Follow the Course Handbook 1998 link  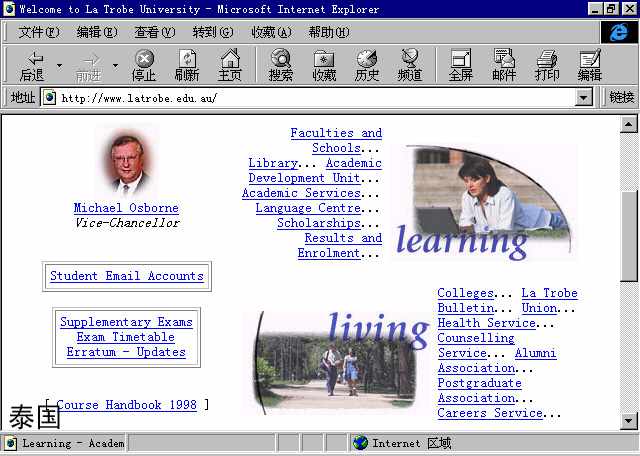(127, 405)
